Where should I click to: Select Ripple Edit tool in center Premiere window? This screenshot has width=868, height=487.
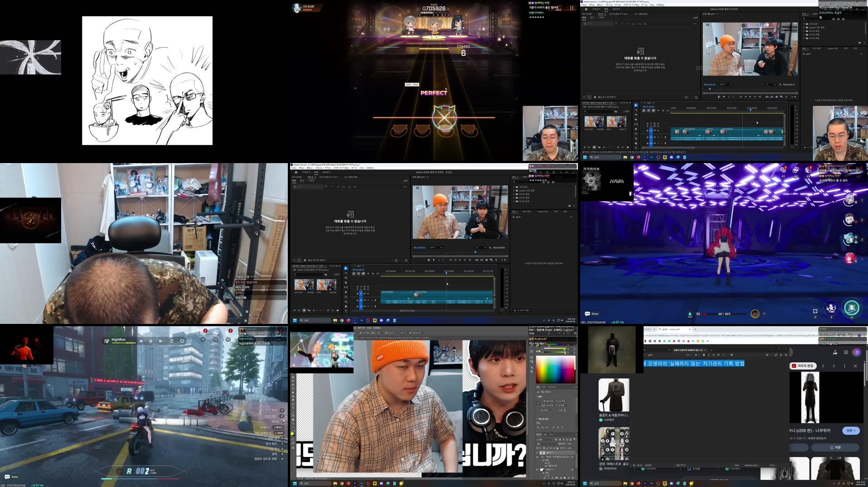346,278
